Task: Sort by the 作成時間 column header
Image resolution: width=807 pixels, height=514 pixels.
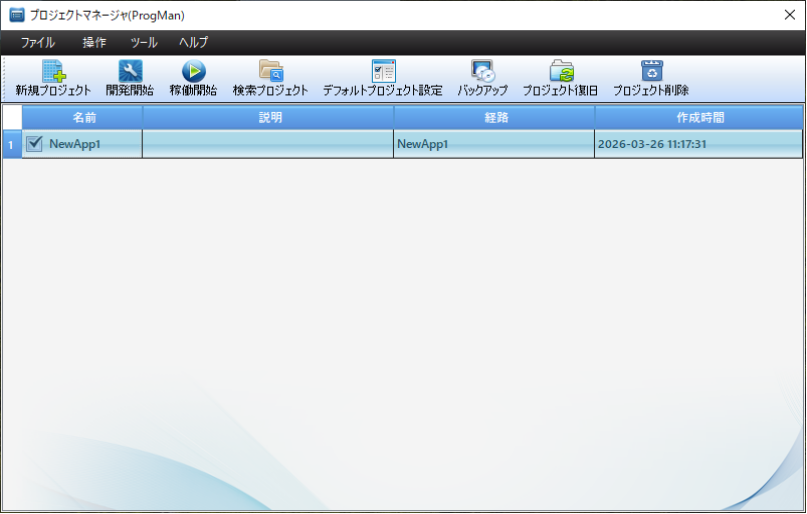Action: 699,117
